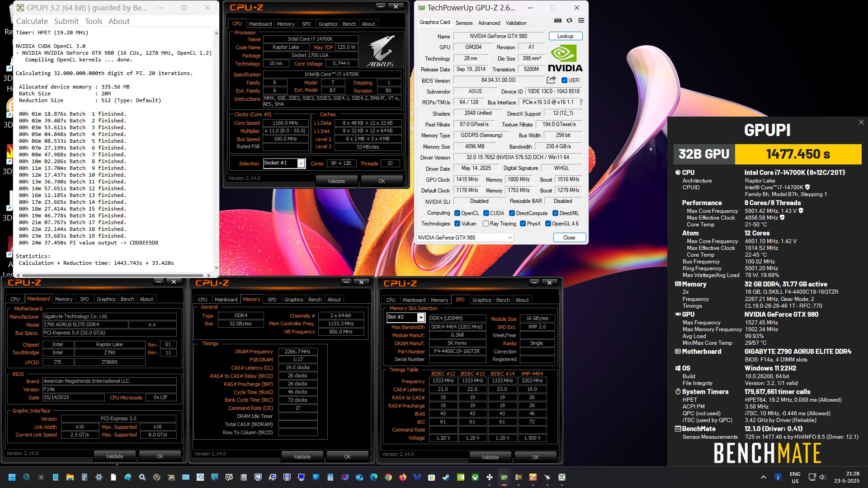Open Xbox app from the taskbar
The width and height of the screenshot is (868, 488).
(475, 477)
